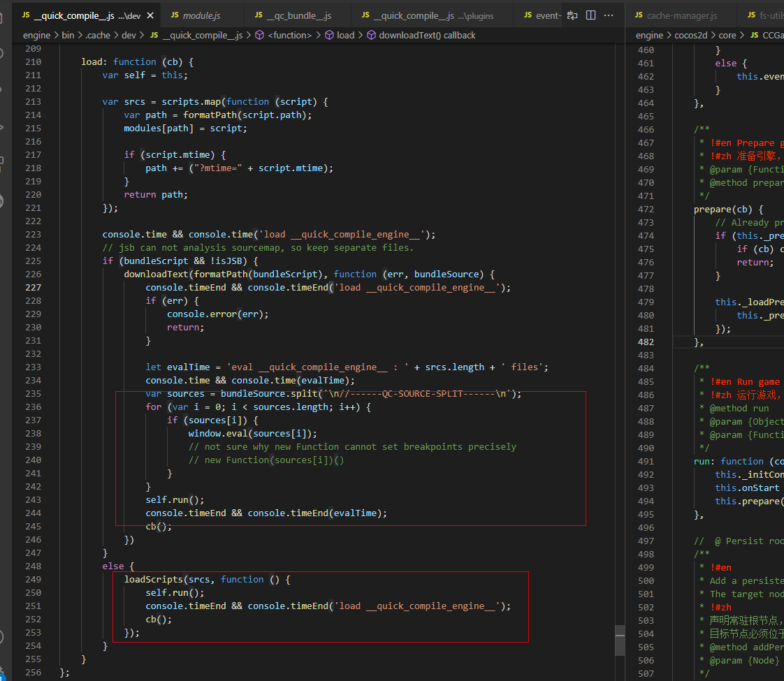
Task: Open the cache-manager.js tab
Action: pos(681,15)
